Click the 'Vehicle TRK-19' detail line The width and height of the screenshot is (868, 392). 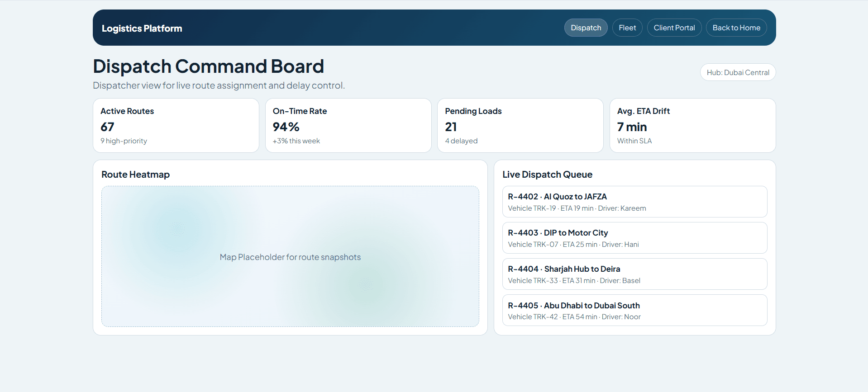tap(577, 208)
